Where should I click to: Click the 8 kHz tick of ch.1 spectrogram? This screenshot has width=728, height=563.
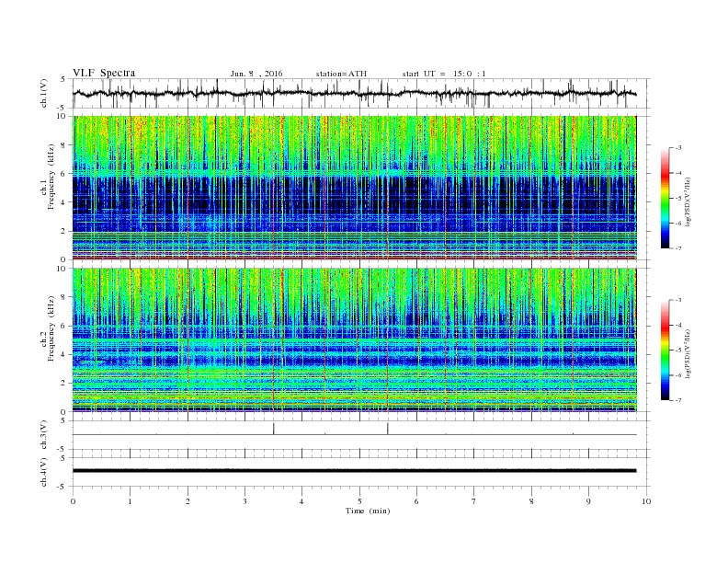64,145
